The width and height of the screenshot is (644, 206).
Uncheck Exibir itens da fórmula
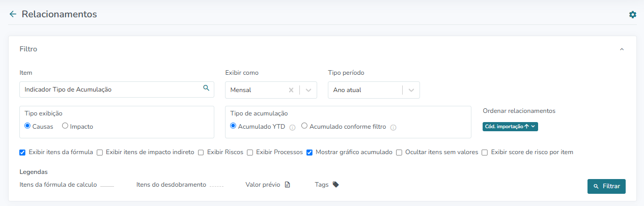[22, 152]
